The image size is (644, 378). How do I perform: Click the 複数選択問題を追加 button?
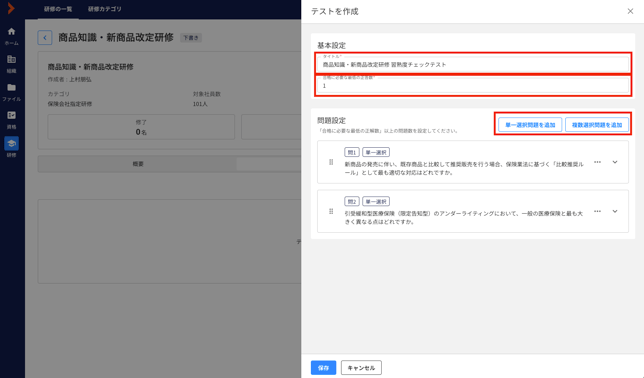pyautogui.click(x=597, y=125)
